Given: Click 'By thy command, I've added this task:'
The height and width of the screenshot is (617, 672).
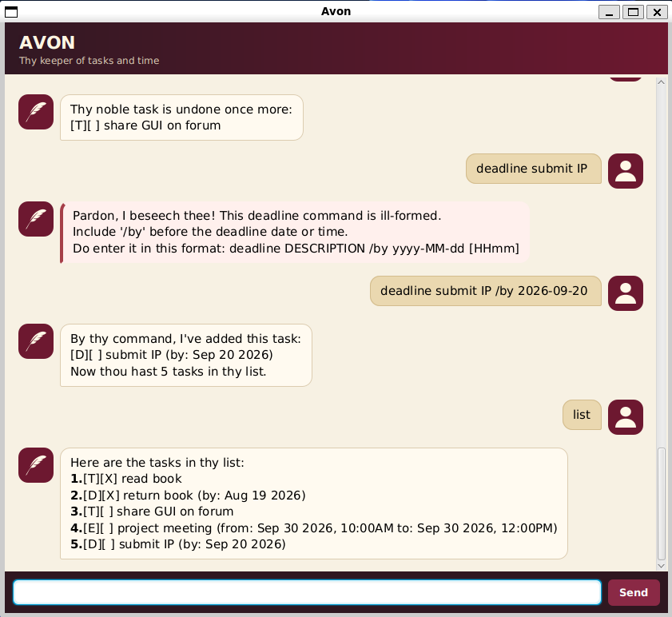Looking at the screenshot, I should click(185, 339).
